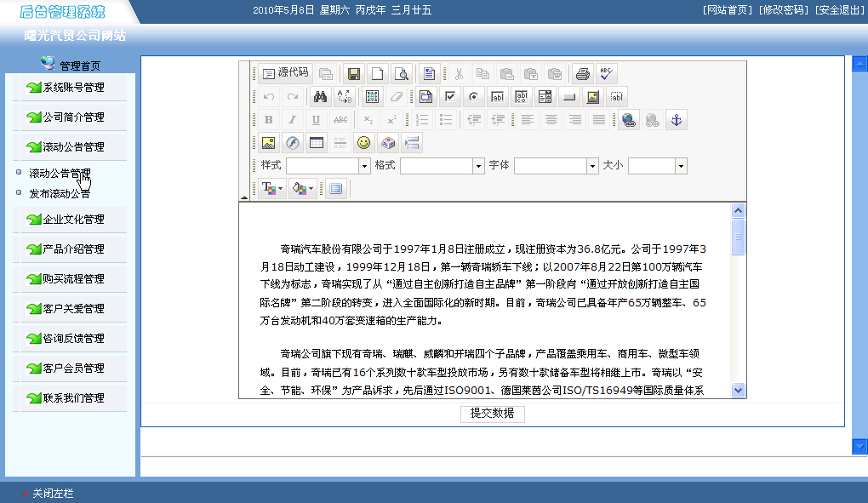The height and width of the screenshot is (503, 868).
Task: Open the background color picker dropdown
Action: point(303,189)
